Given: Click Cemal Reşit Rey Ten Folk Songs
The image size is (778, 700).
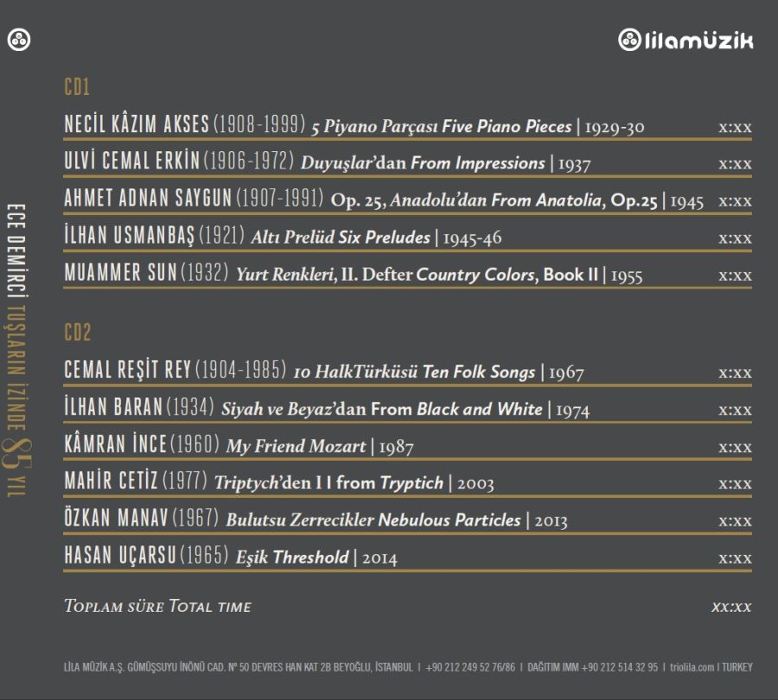Looking at the screenshot, I should [324, 372].
